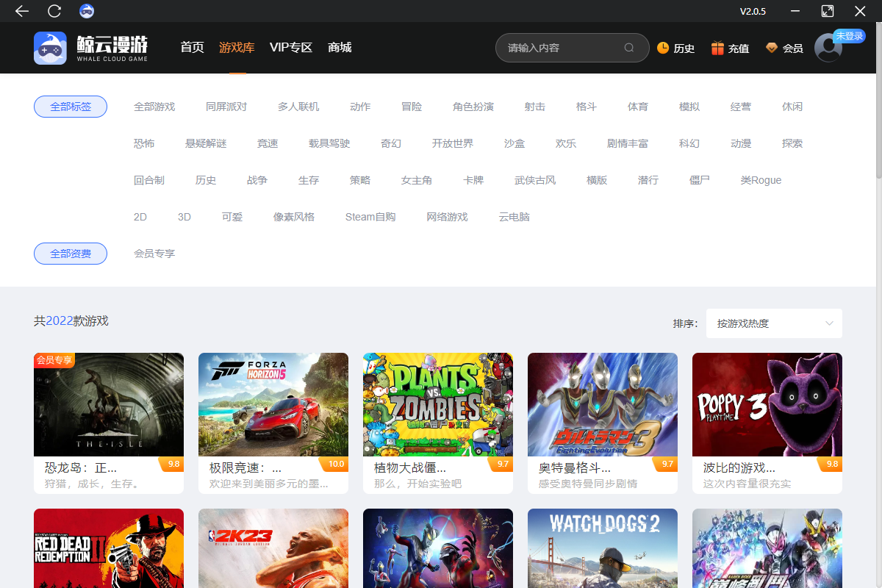The width and height of the screenshot is (882, 588).
Task: Toggle the 会员专享 pricing filter
Action: 154,254
